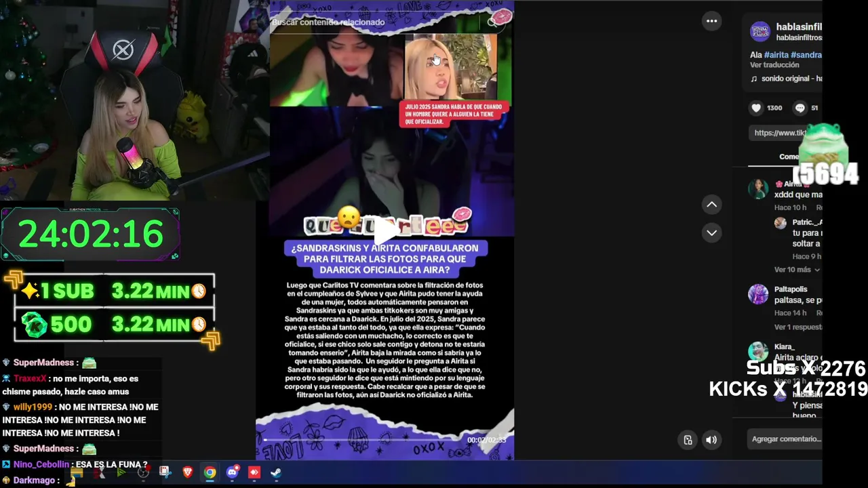Click chat username TraxexX

(x=30, y=379)
